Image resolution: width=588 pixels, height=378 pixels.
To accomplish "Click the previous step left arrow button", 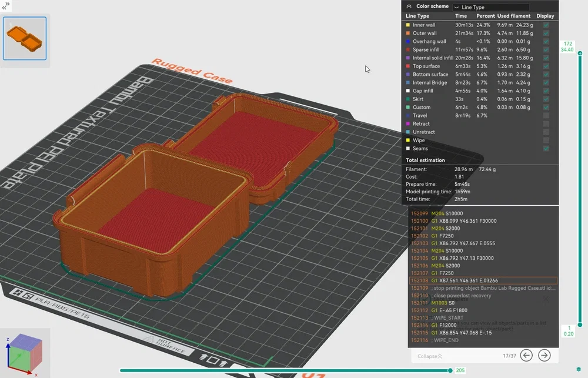I will [526, 355].
